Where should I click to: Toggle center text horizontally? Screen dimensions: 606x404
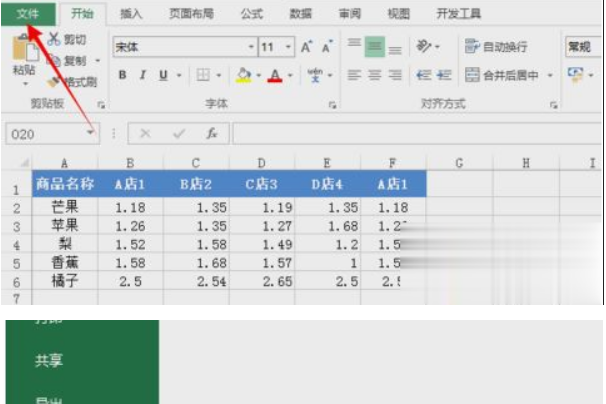(x=374, y=75)
